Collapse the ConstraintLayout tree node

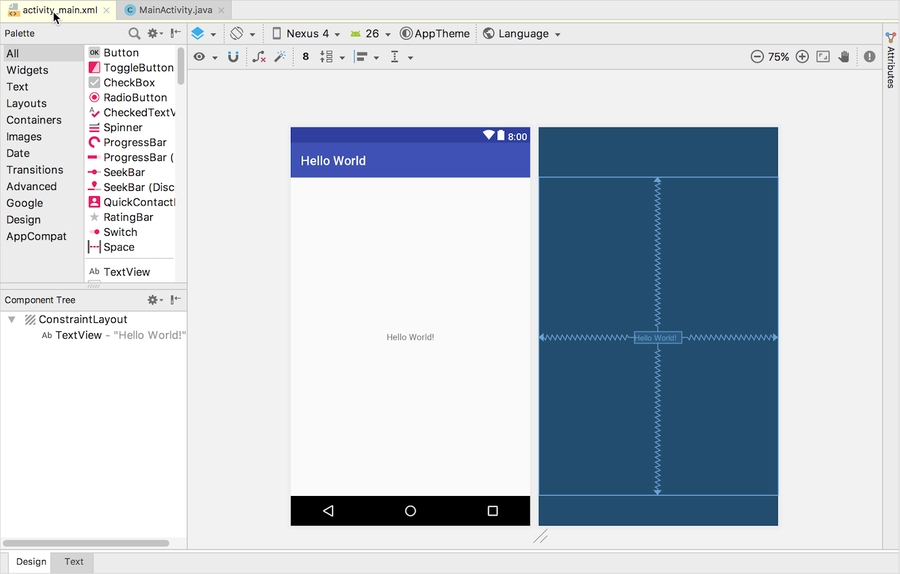12,320
